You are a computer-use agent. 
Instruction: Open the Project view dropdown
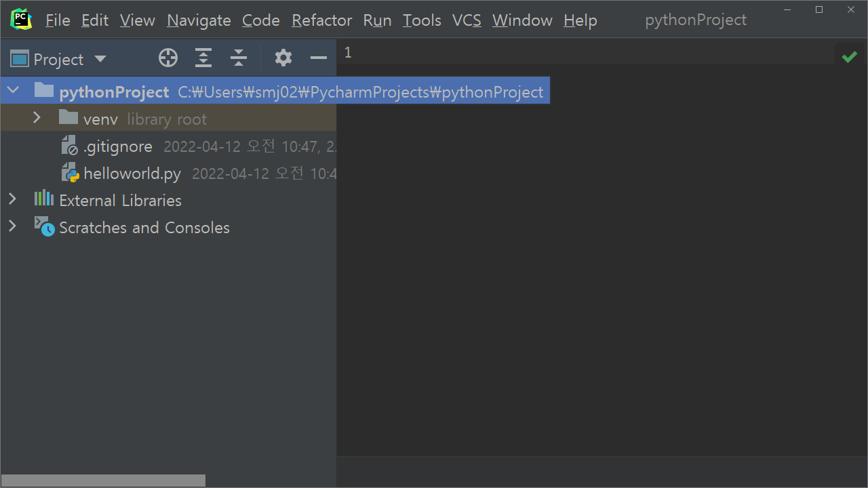(x=100, y=59)
